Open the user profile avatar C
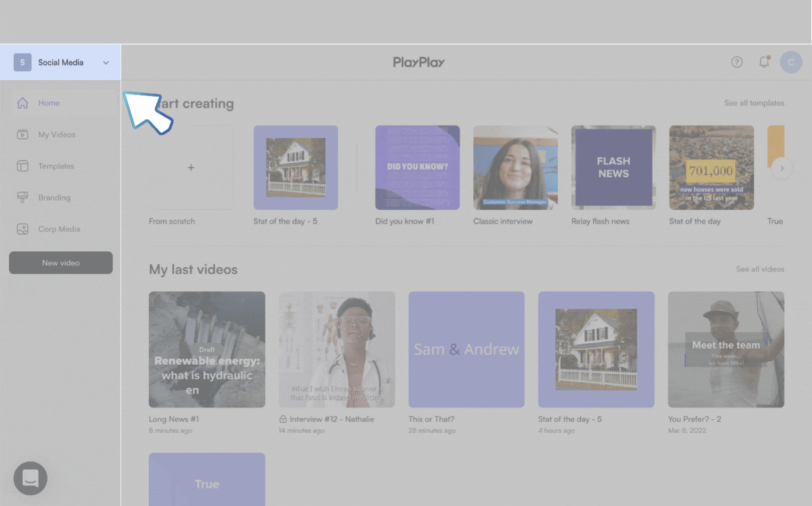 pos(791,62)
